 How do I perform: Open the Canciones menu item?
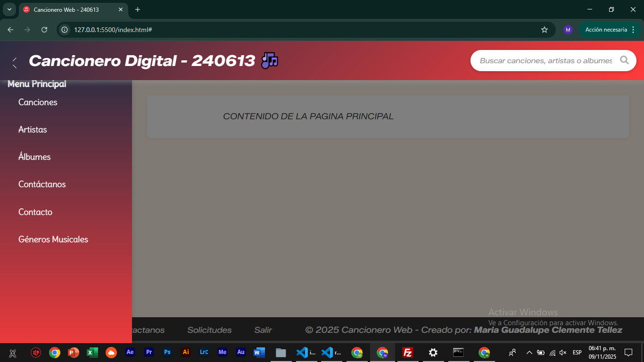pyautogui.click(x=38, y=102)
